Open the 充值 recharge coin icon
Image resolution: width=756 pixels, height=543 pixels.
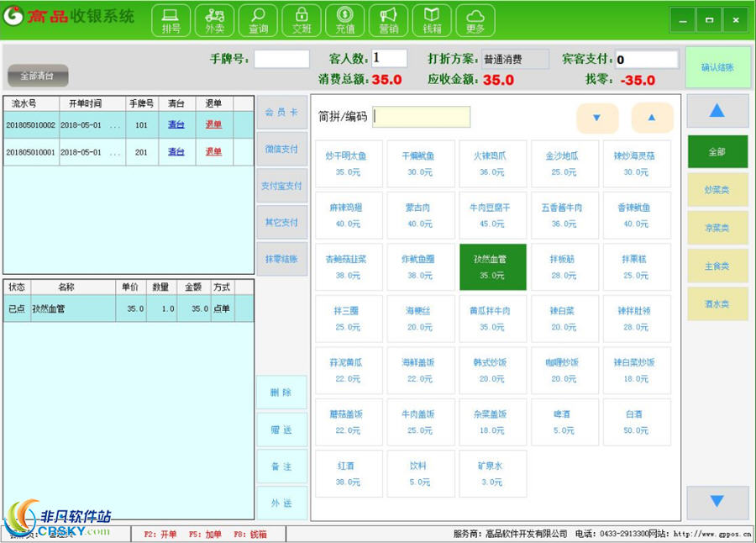[344, 20]
